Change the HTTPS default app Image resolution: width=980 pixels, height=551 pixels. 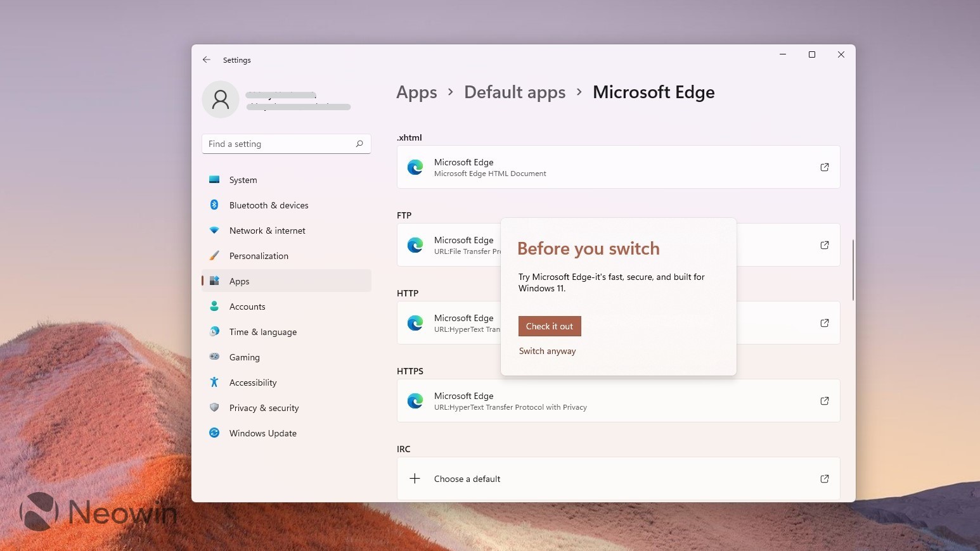[x=619, y=401]
